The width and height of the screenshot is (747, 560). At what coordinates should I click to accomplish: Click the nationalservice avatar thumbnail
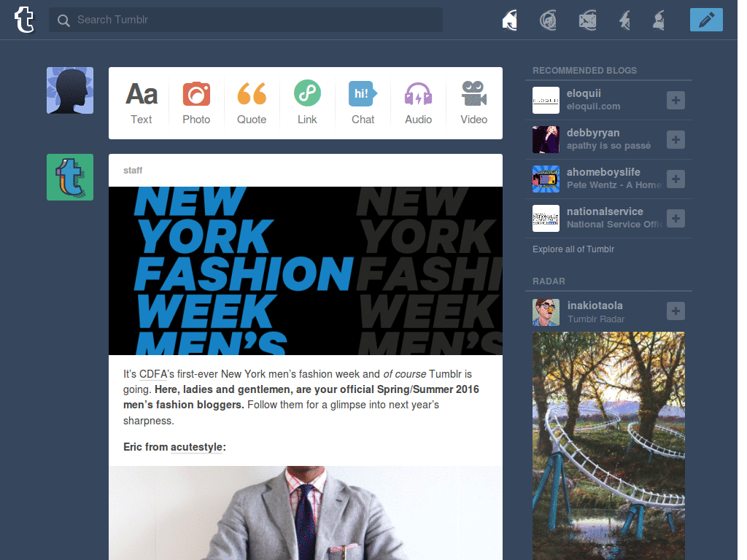546,219
